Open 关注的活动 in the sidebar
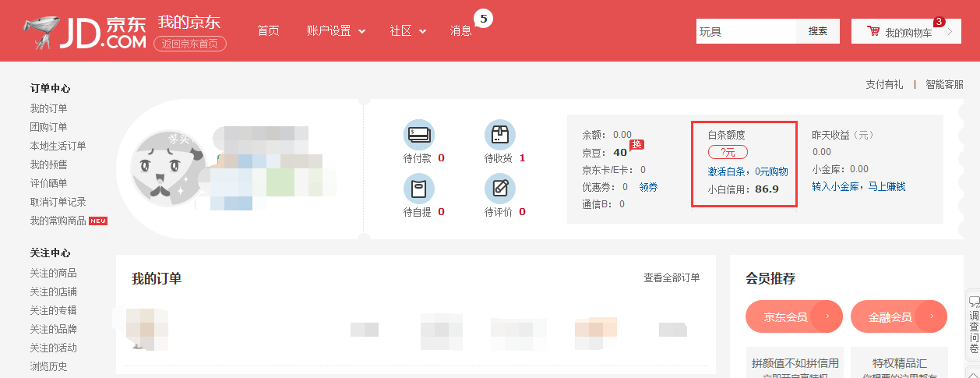 [x=53, y=348]
